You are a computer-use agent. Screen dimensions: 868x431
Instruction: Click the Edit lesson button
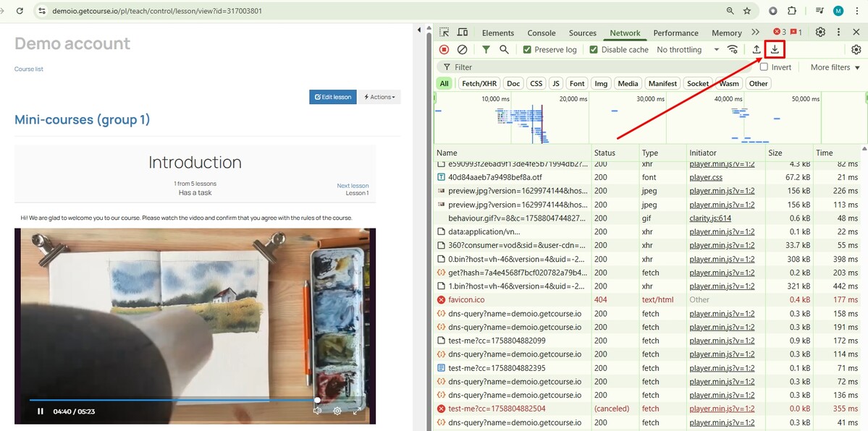(333, 97)
